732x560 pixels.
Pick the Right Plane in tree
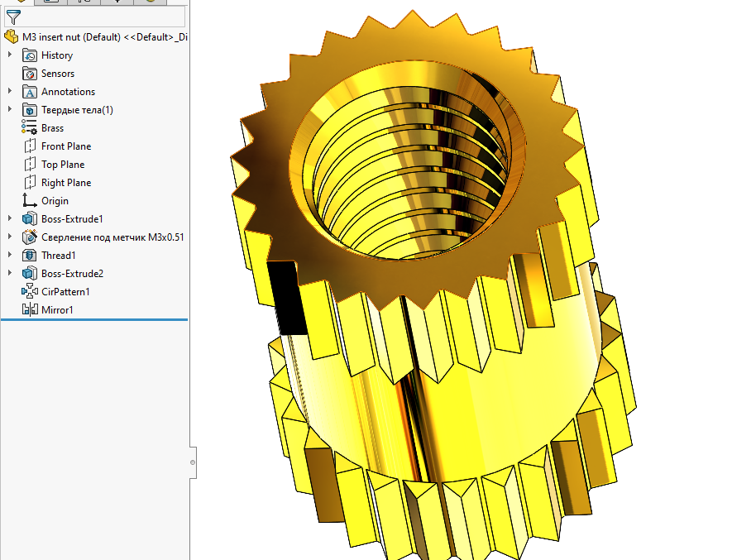[x=65, y=183]
